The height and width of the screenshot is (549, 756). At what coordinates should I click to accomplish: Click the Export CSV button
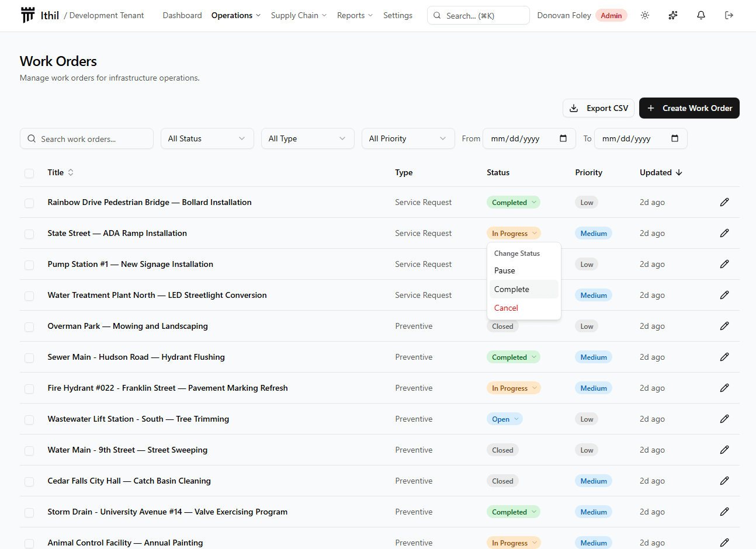pos(598,108)
